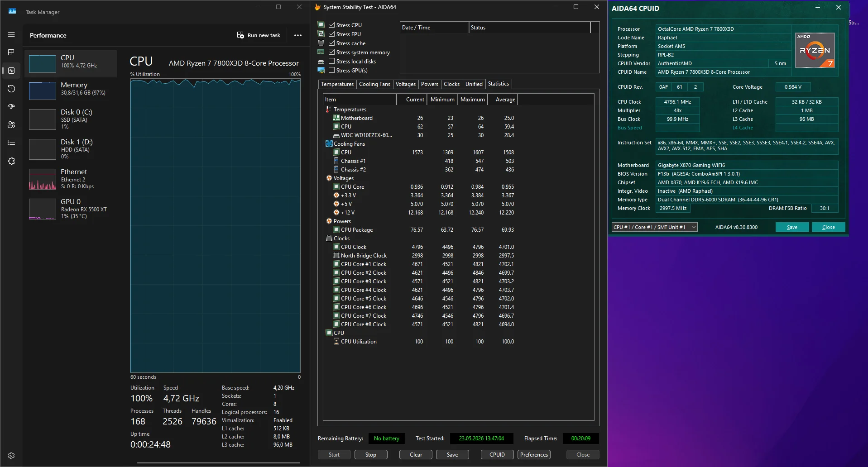Click AIDA64 flame icon in title bar
Screen dimensions: 868x467
[317, 7]
